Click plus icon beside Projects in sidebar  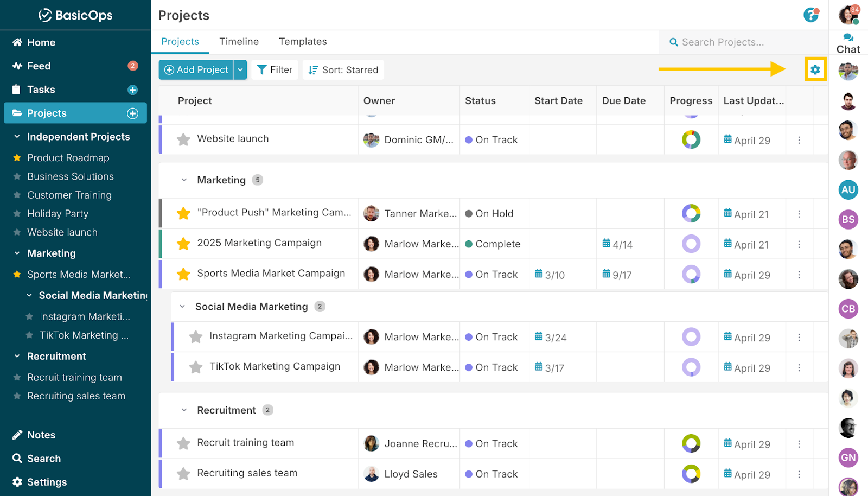pyautogui.click(x=132, y=113)
